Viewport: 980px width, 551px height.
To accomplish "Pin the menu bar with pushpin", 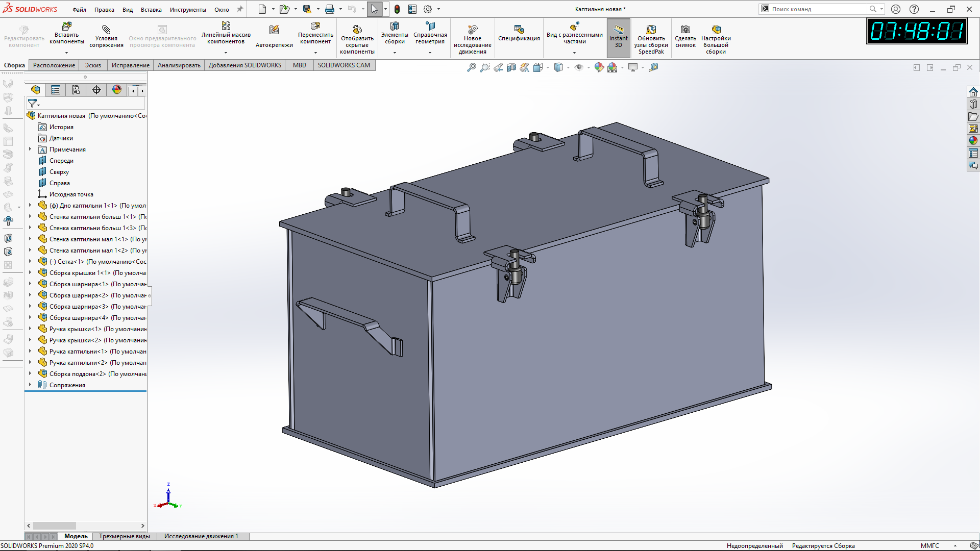I will tap(240, 9).
